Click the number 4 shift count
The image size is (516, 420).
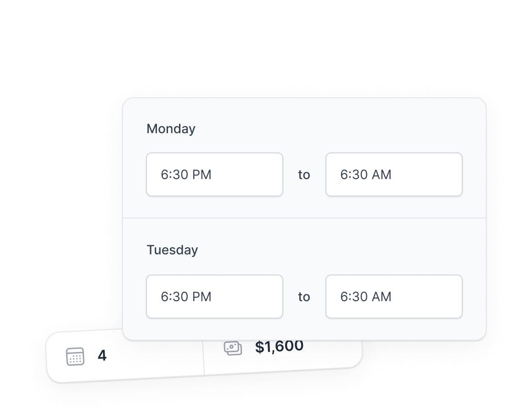102,355
